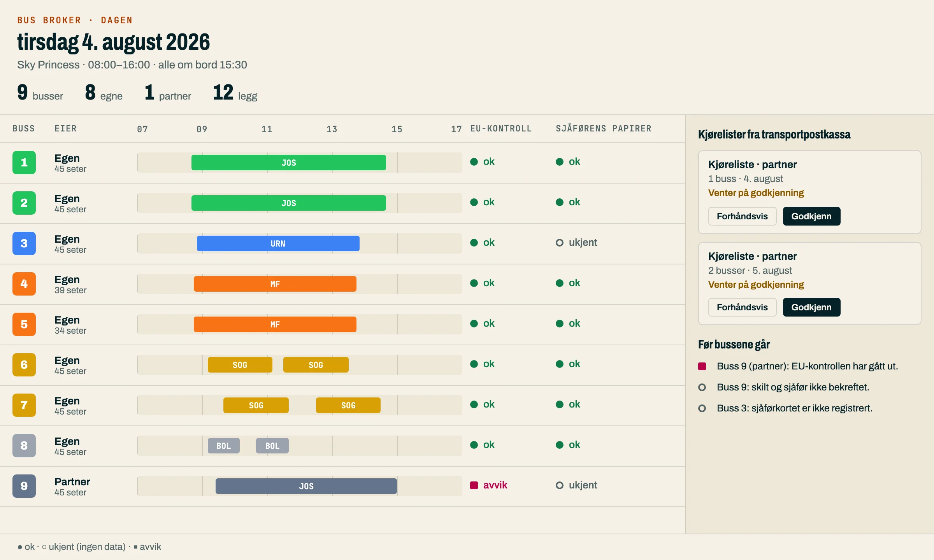Click the yellow bus 7 badge
This screenshot has height=560, width=934.
click(x=24, y=405)
